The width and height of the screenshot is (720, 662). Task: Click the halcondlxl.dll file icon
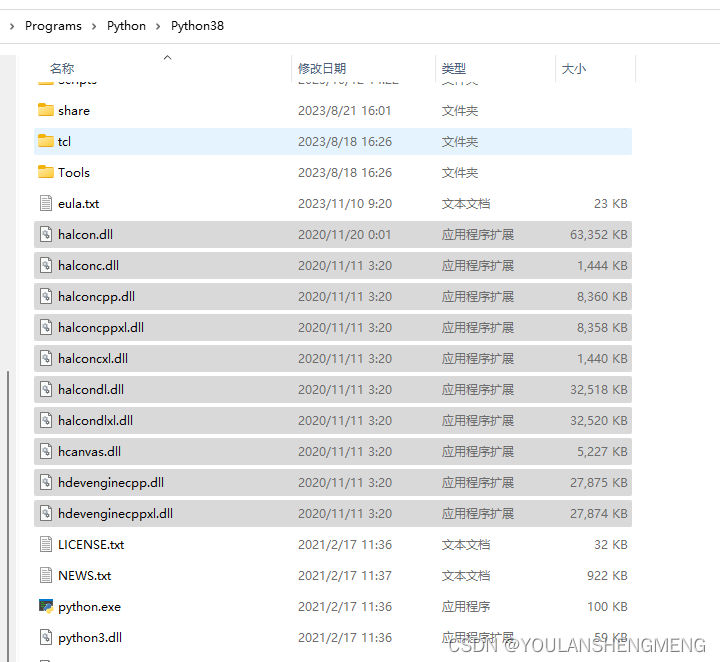click(45, 420)
